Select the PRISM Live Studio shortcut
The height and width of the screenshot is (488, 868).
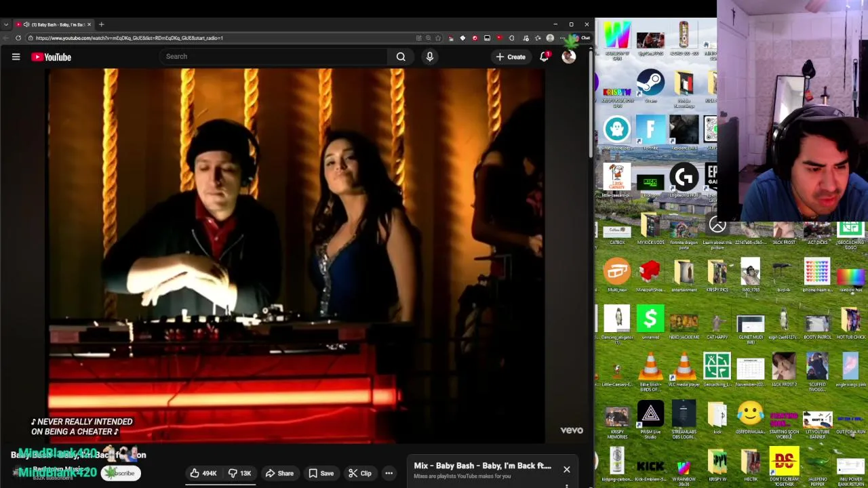pos(650,418)
